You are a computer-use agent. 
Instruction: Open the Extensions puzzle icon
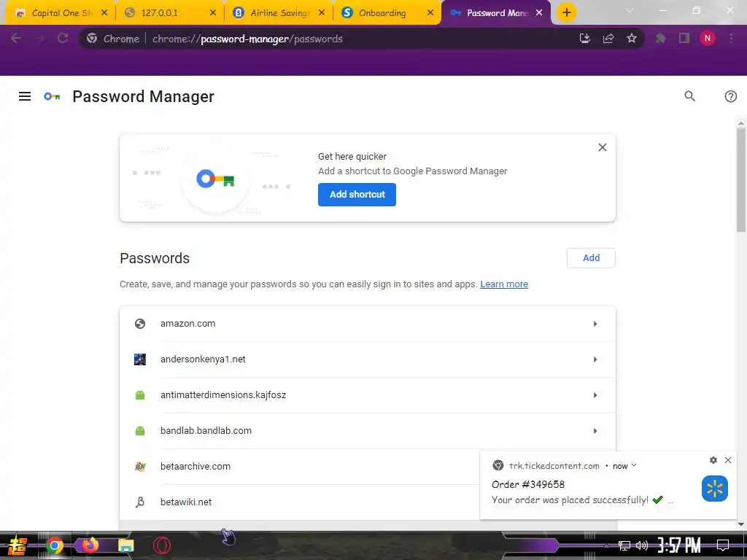pos(661,39)
